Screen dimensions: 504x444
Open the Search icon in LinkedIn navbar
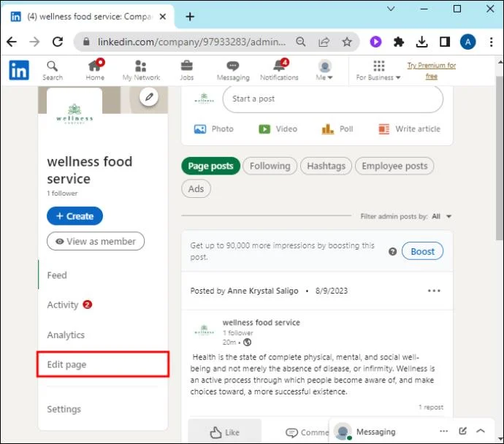click(x=53, y=71)
